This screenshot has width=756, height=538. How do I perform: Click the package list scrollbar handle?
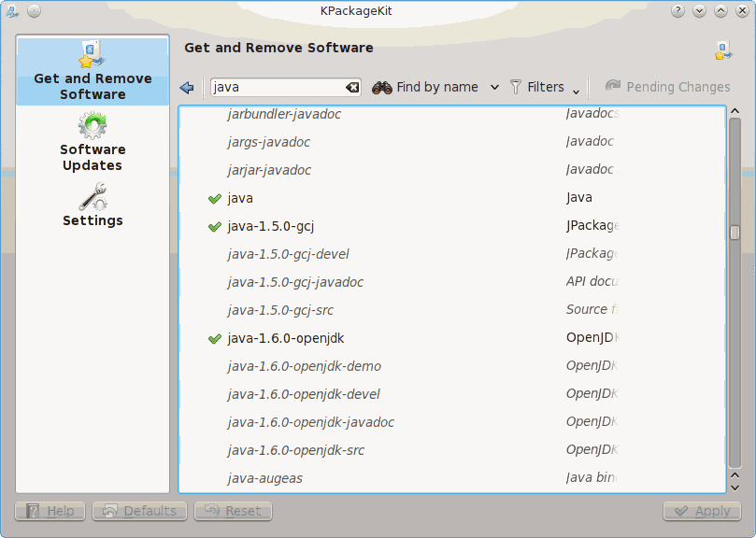(735, 233)
